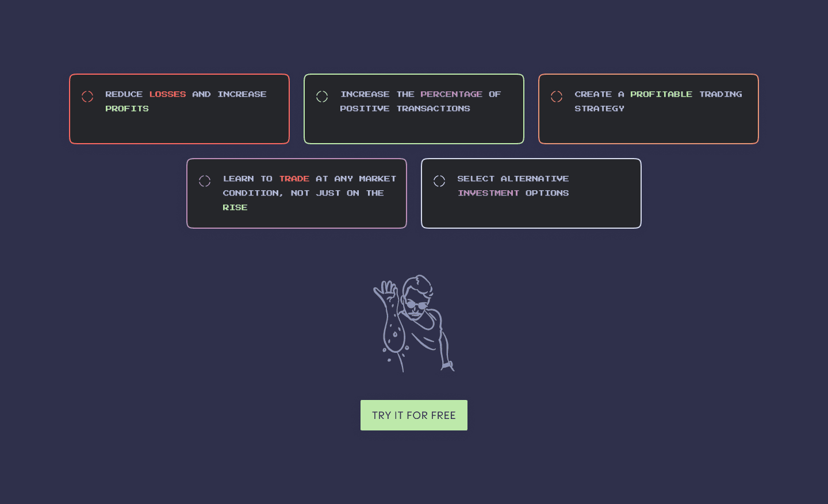Click the green word RISE
Screen dimensions: 828x504
[235, 207]
